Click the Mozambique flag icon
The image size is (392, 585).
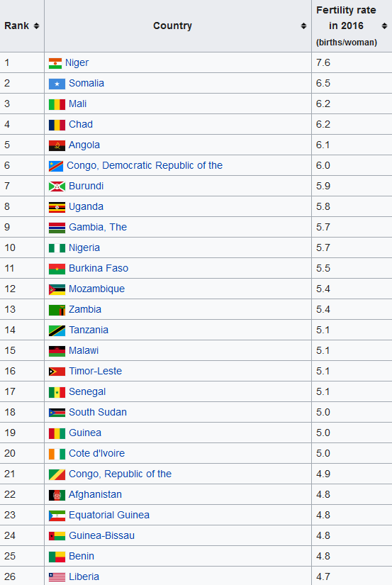(57, 289)
